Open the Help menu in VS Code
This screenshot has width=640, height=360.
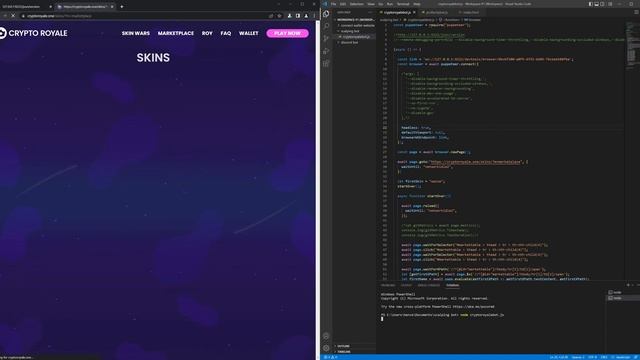pyautogui.click(x=417, y=4)
